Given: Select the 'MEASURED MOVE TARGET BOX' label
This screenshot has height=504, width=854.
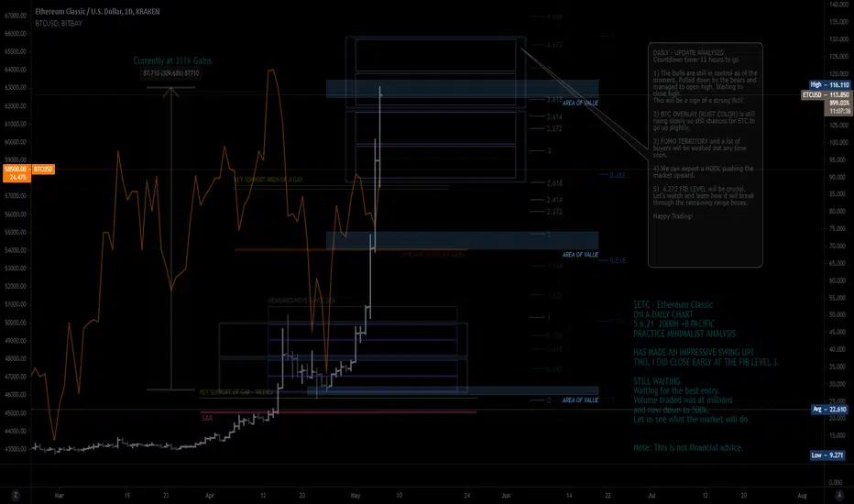Looking at the screenshot, I should [301, 301].
